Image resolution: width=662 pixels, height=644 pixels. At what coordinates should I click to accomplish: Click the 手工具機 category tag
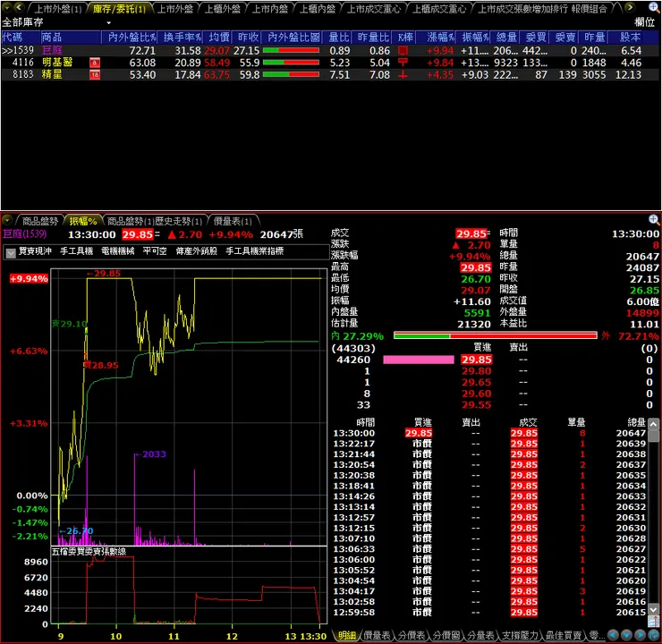point(76,251)
